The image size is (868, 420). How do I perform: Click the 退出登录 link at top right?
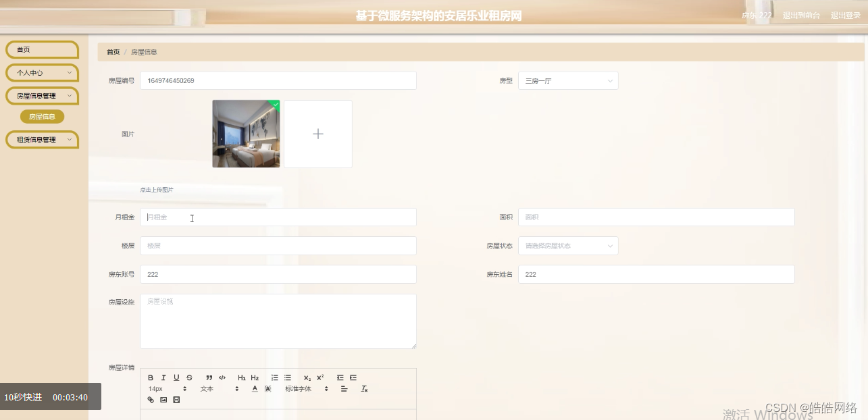[846, 14]
